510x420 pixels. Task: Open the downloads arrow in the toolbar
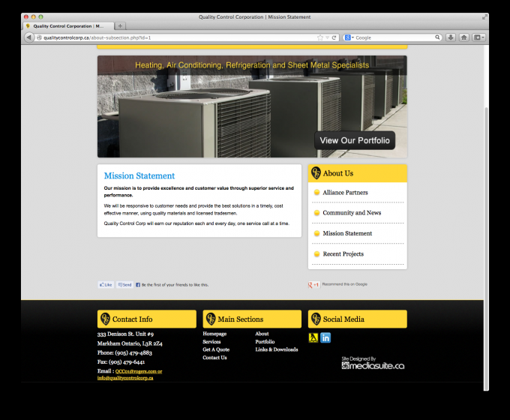pyautogui.click(x=451, y=37)
